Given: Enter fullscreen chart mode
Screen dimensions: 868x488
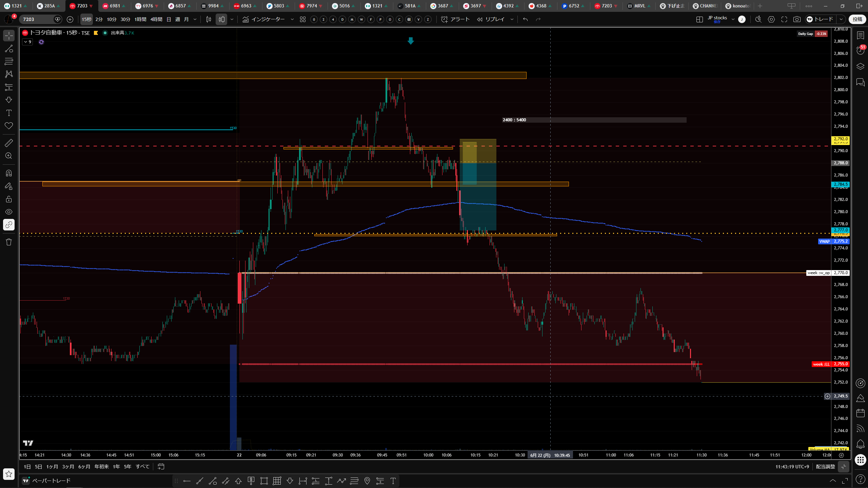Looking at the screenshot, I should pos(784,19).
